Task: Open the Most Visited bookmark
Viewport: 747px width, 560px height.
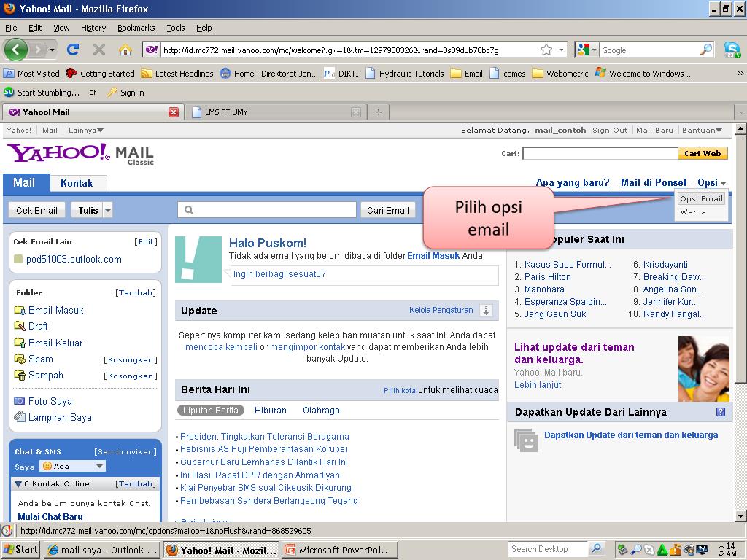Action: tap(31, 74)
